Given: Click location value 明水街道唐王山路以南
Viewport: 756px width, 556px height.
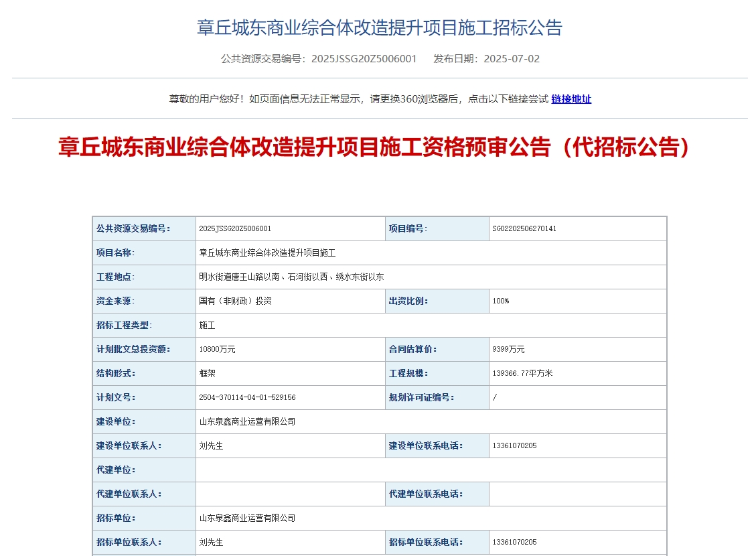Looking at the screenshot, I should pos(239,277).
